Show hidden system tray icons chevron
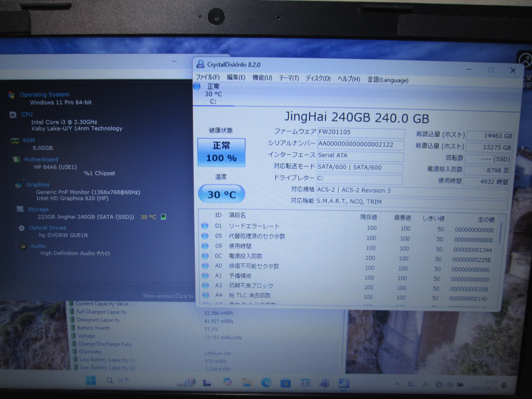 click(x=397, y=384)
